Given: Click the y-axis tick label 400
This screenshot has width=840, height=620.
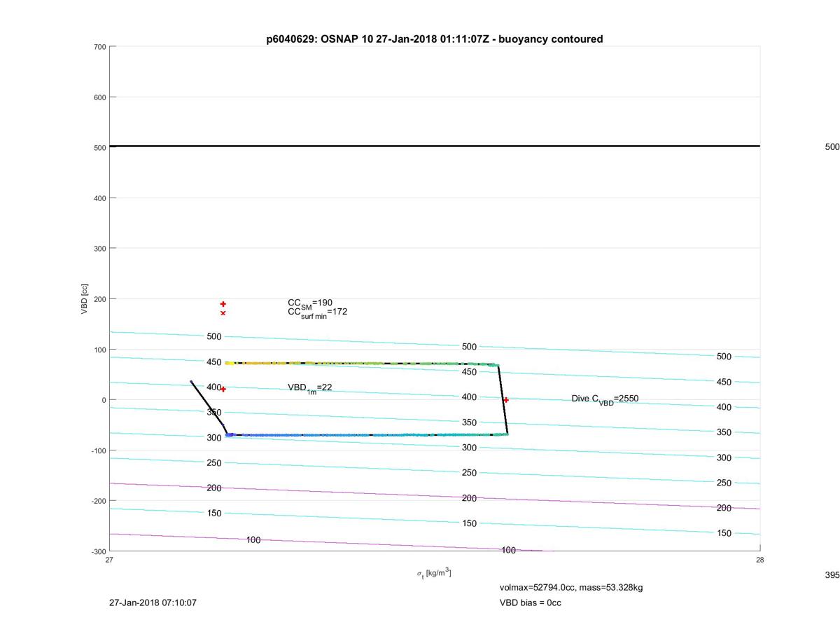Looking at the screenshot, I should 99,198.
